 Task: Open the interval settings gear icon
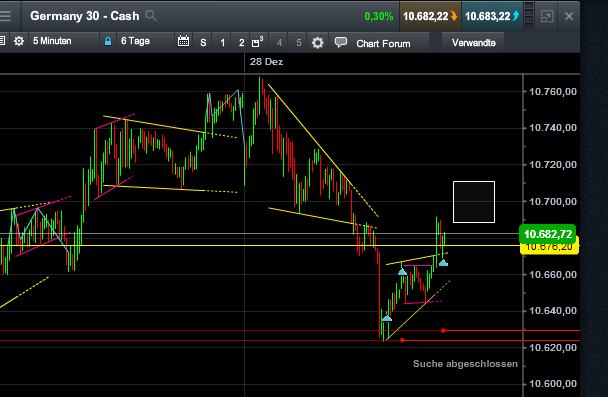19,41
